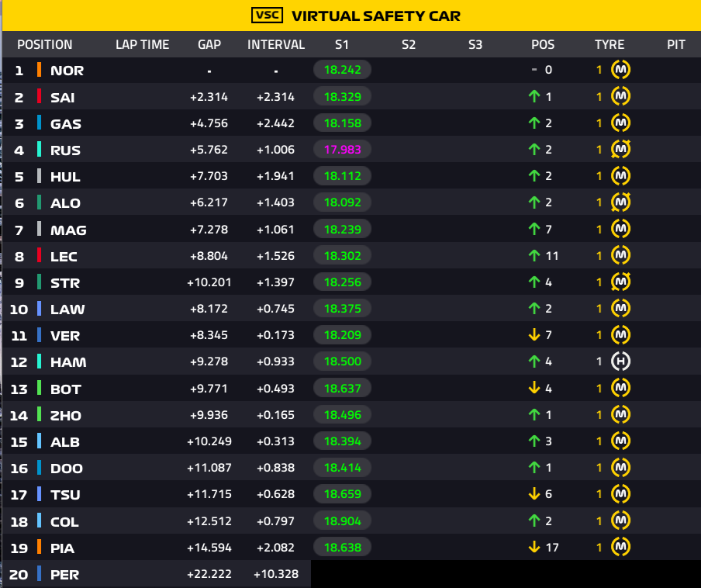The height and width of the screenshot is (588, 701).
Task: Click the orange team color bar beside NOR
Action: 39,70
